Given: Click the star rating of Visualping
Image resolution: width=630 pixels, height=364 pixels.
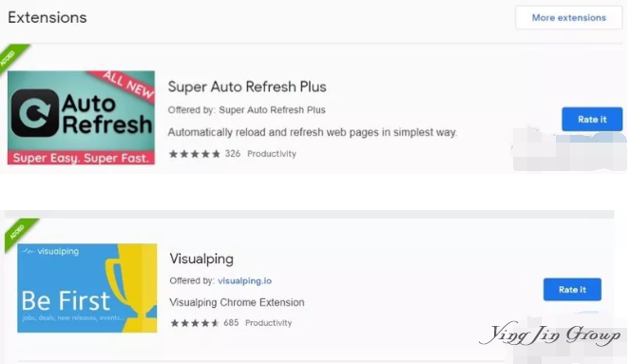Looking at the screenshot, I should [195, 323].
